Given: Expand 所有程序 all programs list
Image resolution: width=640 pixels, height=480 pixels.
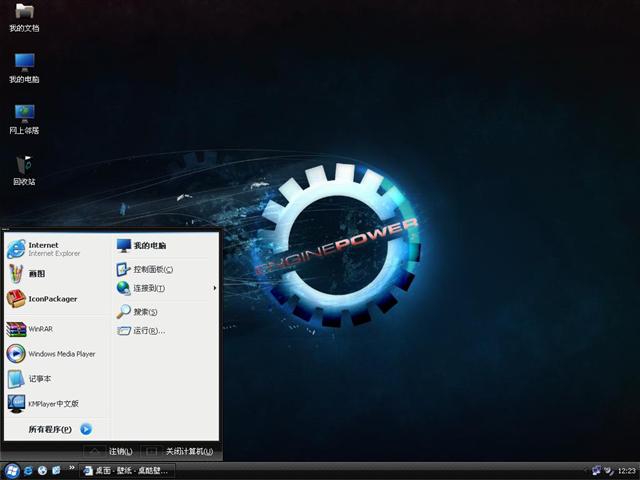Looking at the screenshot, I should (x=60, y=429).
